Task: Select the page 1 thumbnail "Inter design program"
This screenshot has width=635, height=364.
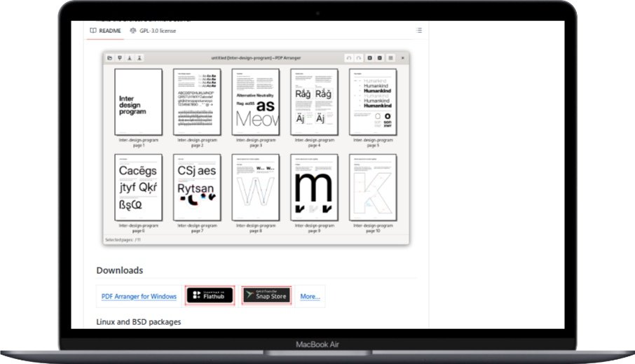Action: pos(139,102)
